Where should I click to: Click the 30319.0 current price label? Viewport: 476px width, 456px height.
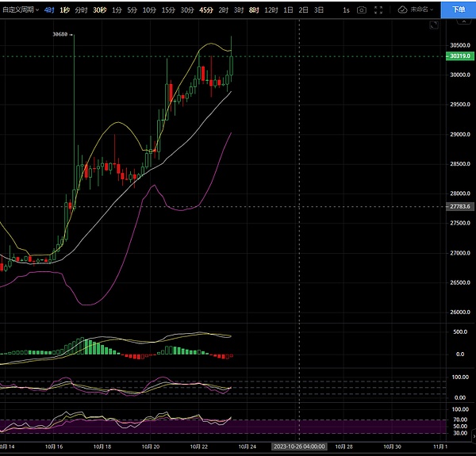[457, 56]
